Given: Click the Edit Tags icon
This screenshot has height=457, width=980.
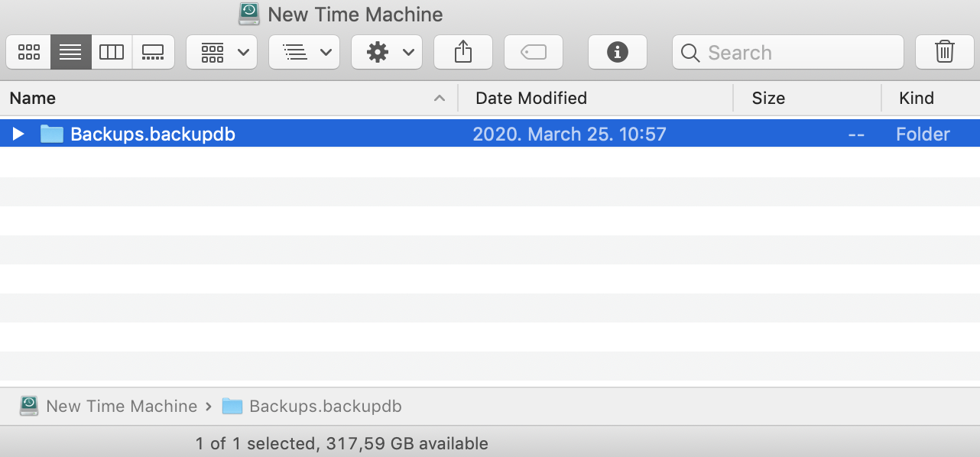Looking at the screenshot, I should (x=534, y=53).
